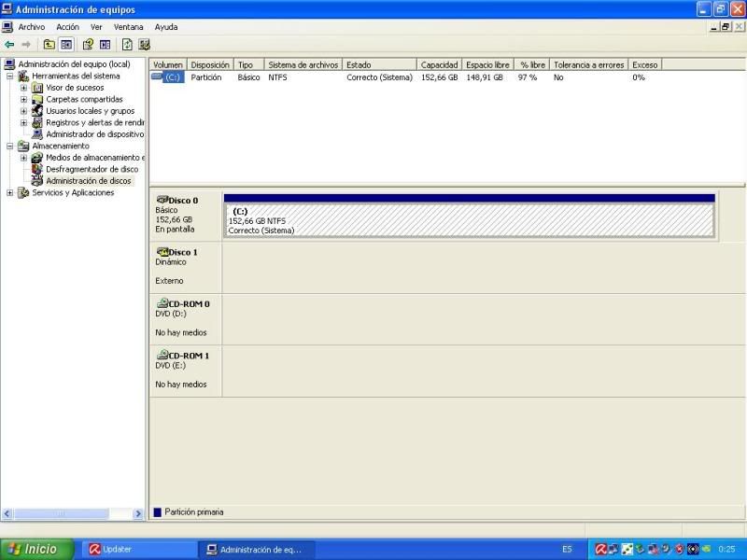This screenshot has height=560, width=747.
Task: Sort by the Espacio libre column header
Action: [487, 64]
